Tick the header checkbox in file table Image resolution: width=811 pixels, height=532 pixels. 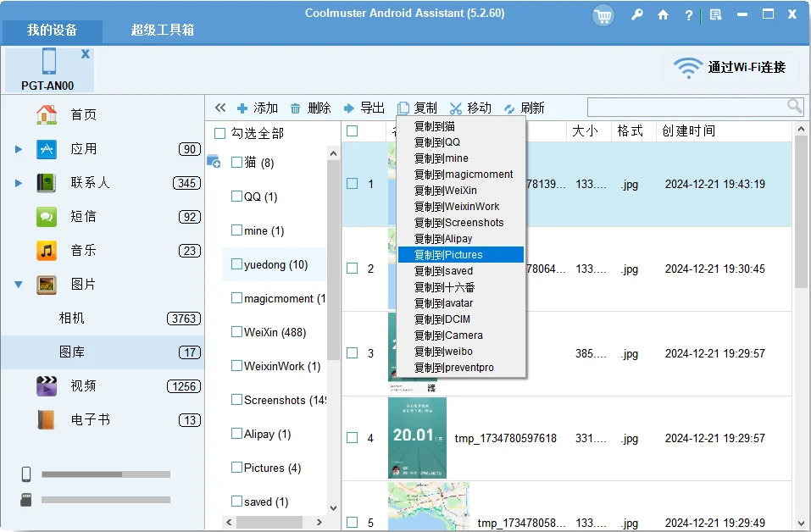[353, 130]
